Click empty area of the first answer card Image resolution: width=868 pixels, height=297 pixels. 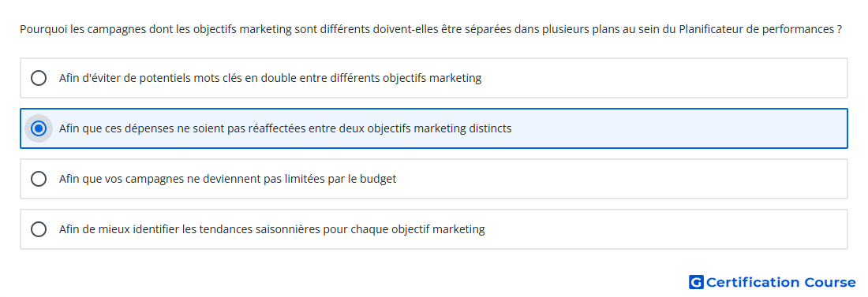[664, 78]
